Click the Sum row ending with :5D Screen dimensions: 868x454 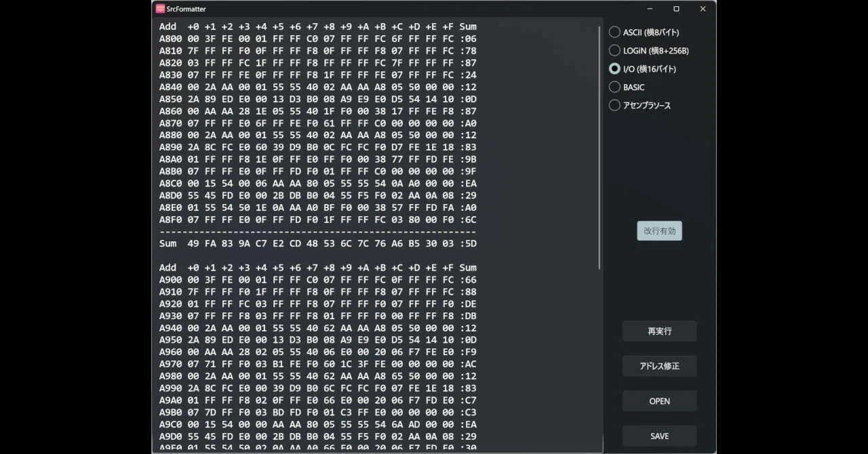318,243
